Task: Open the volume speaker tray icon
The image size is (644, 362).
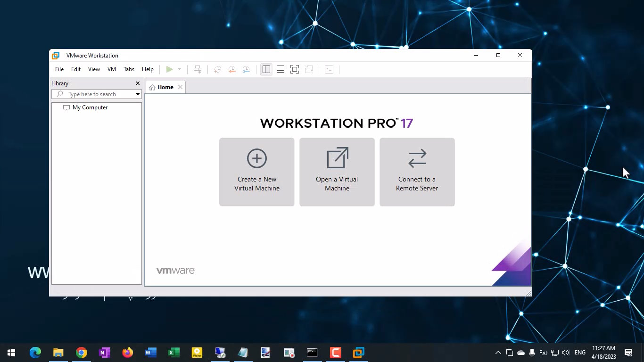Action: pos(566,353)
